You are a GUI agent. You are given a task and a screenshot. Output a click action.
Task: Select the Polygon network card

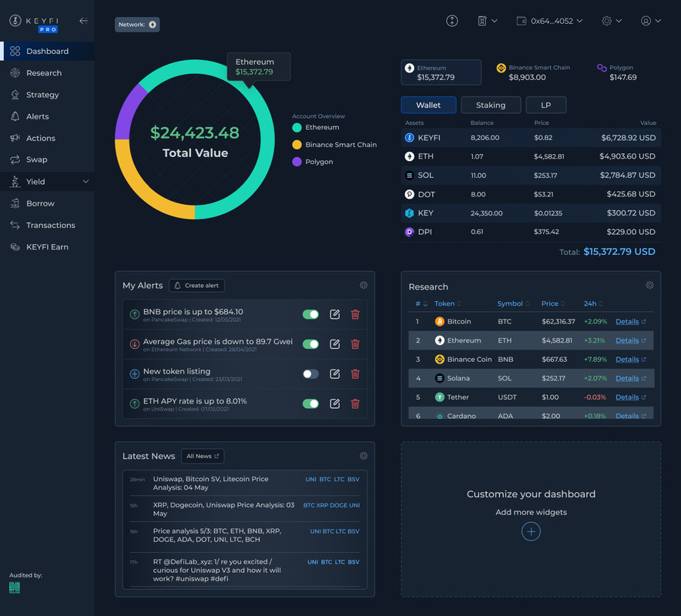tap(617, 72)
